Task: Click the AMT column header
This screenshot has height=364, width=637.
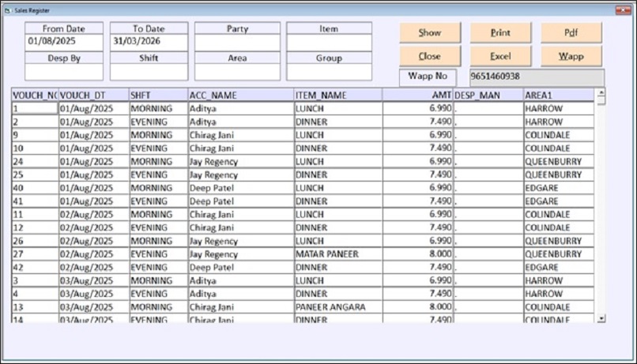Action: [x=417, y=96]
